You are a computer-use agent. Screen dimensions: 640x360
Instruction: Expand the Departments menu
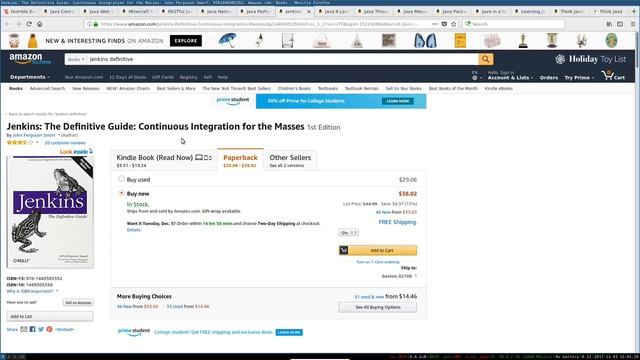tap(30, 77)
